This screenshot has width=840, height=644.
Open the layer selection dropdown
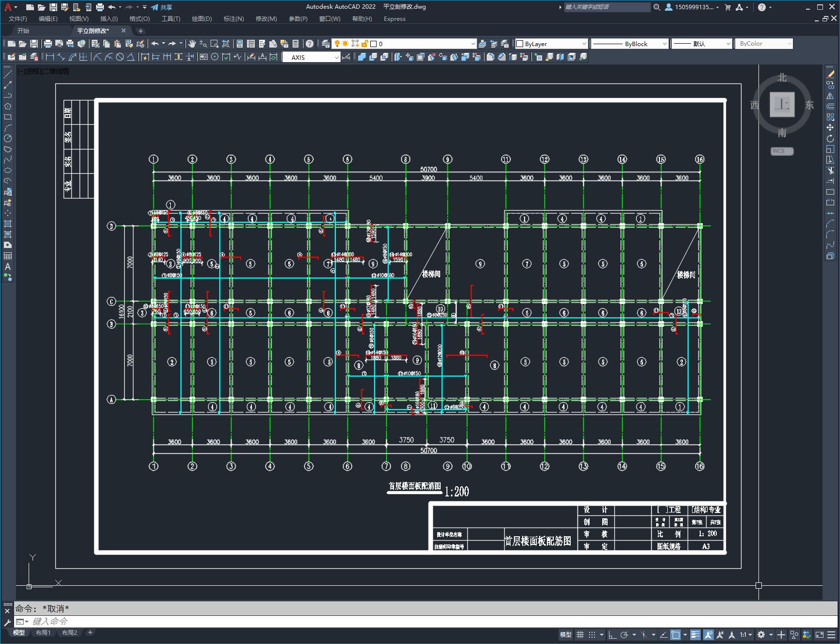point(473,44)
